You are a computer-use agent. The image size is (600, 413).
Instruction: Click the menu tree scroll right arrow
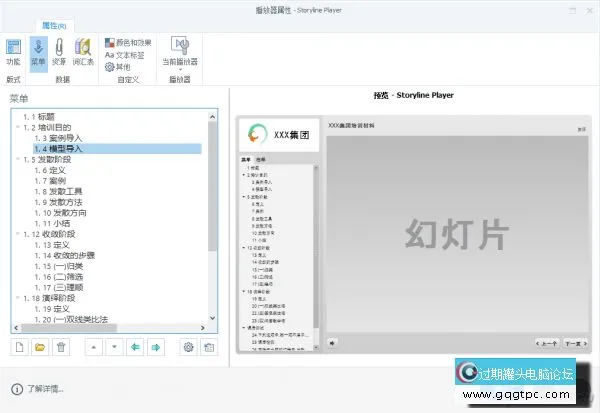(x=203, y=328)
